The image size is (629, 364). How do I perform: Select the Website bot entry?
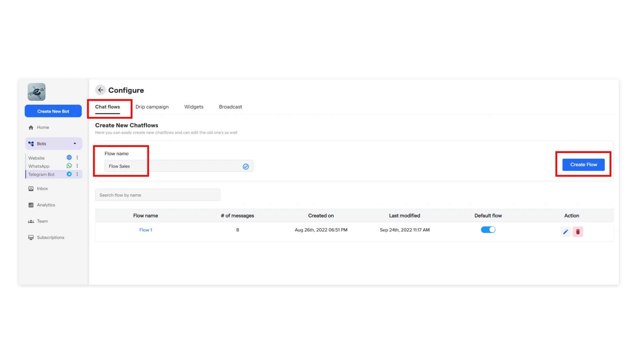pos(36,158)
